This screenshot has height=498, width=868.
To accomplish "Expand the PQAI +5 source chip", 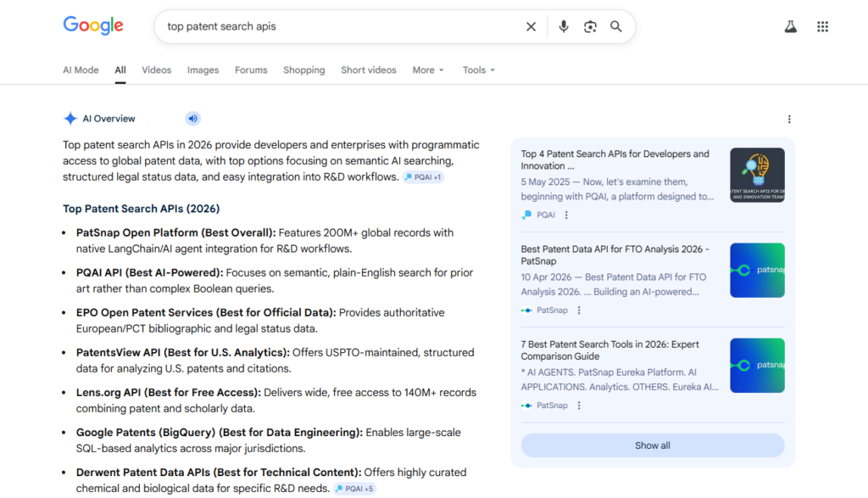I will pos(354,489).
